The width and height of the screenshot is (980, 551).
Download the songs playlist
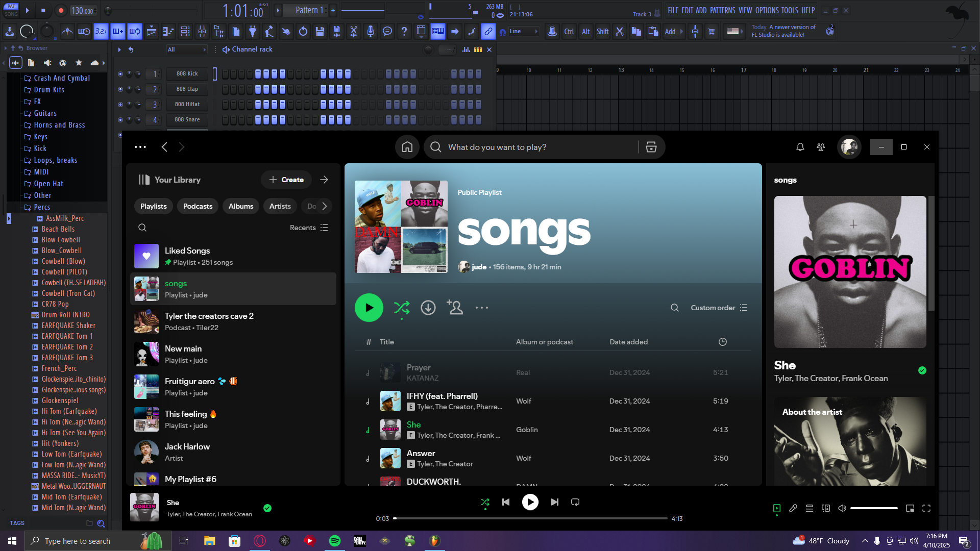428,308
